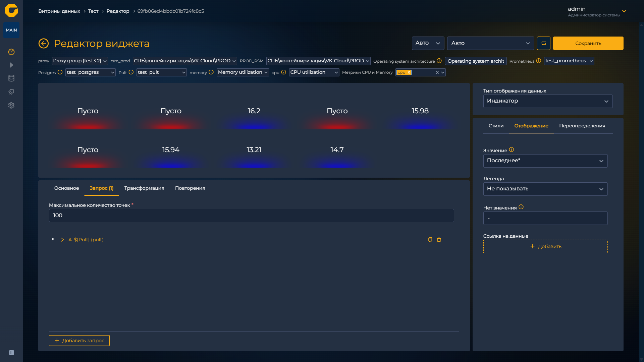Show info icon next to memory
644x362 pixels.
tap(211, 72)
